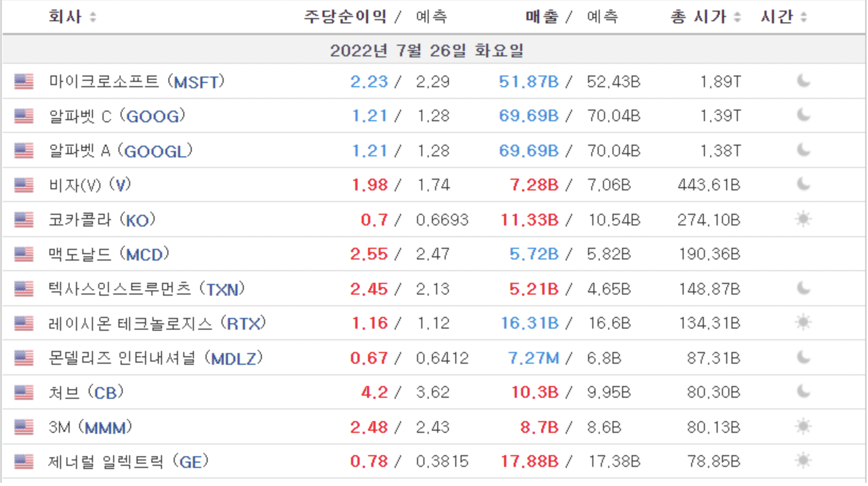
Task: Click the US flag icon beside 마이크로소프트
Action: [24, 81]
